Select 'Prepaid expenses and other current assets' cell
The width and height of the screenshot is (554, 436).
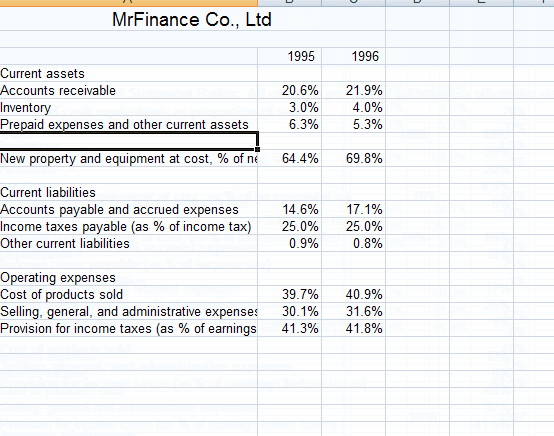tap(129, 124)
